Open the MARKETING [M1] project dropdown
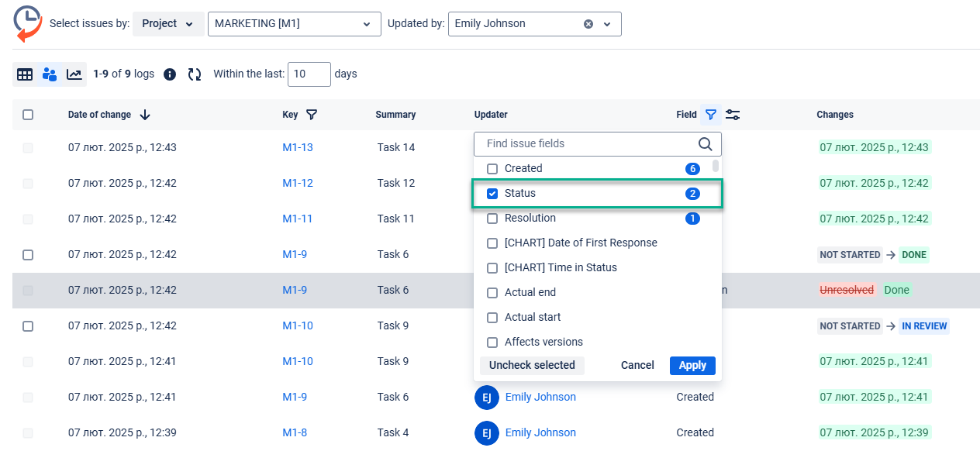The width and height of the screenshot is (980, 458). [x=294, y=24]
